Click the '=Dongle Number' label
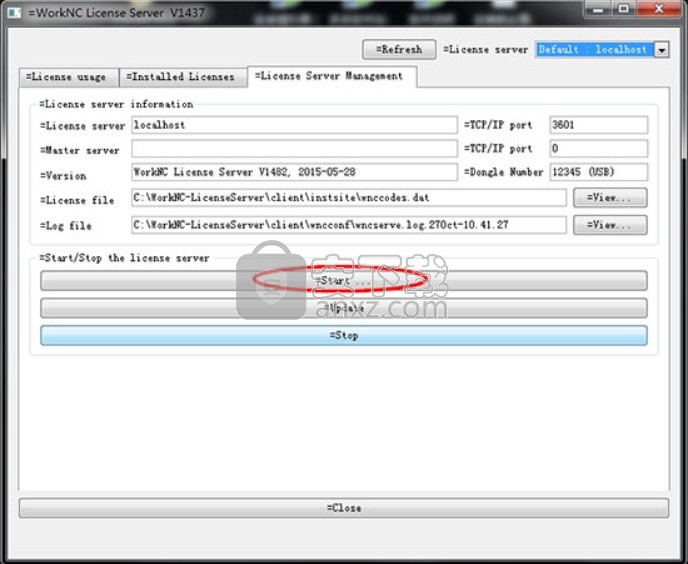The image size is (688, 564). point(504,172)
